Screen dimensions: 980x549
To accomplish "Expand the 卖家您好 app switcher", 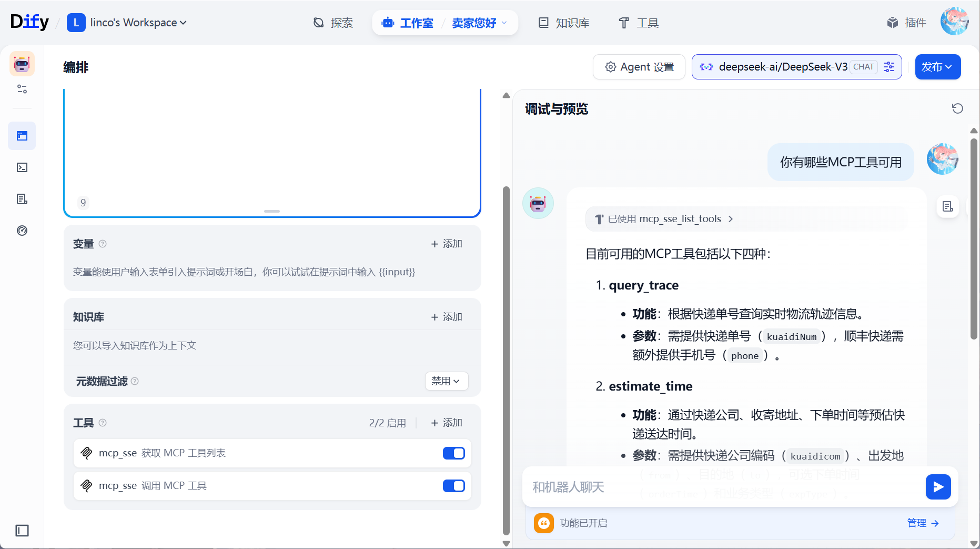I will 479,23.
